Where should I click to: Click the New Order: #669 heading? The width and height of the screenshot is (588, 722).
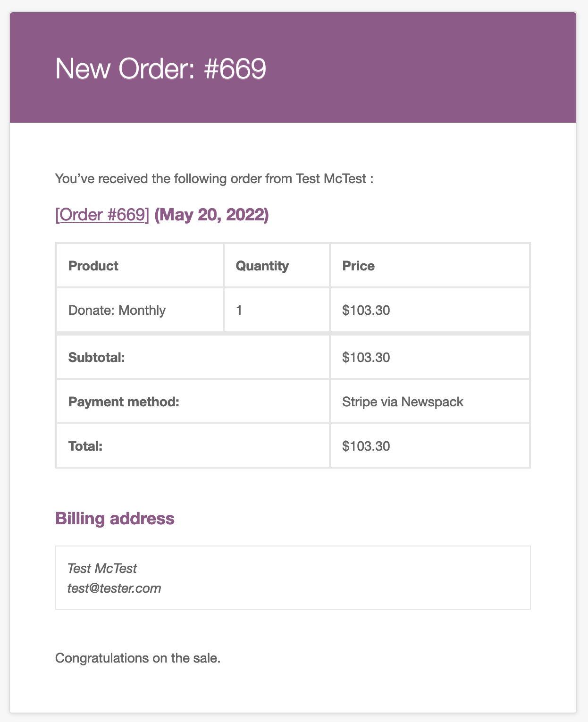tap(161, 68)
